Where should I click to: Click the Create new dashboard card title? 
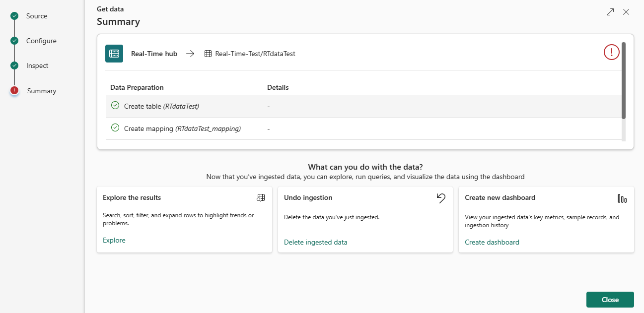pyautogui.click(x=500, y=197)
